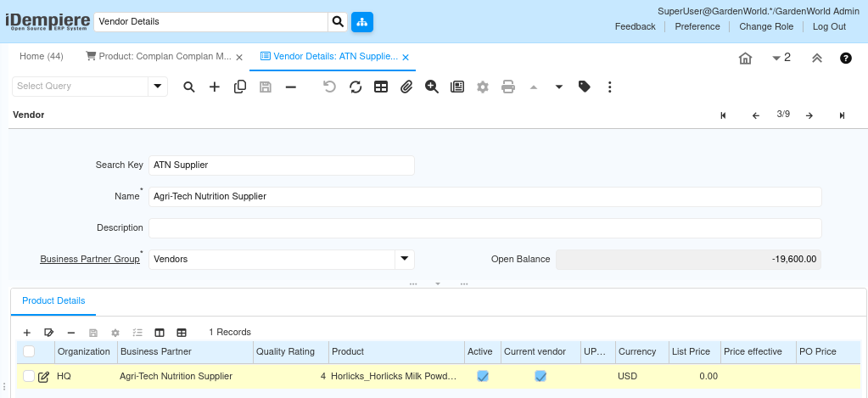Open the Attachment paperclip icon
The width and height of the screenshot is (868, 398).
[x=406, y=87]
